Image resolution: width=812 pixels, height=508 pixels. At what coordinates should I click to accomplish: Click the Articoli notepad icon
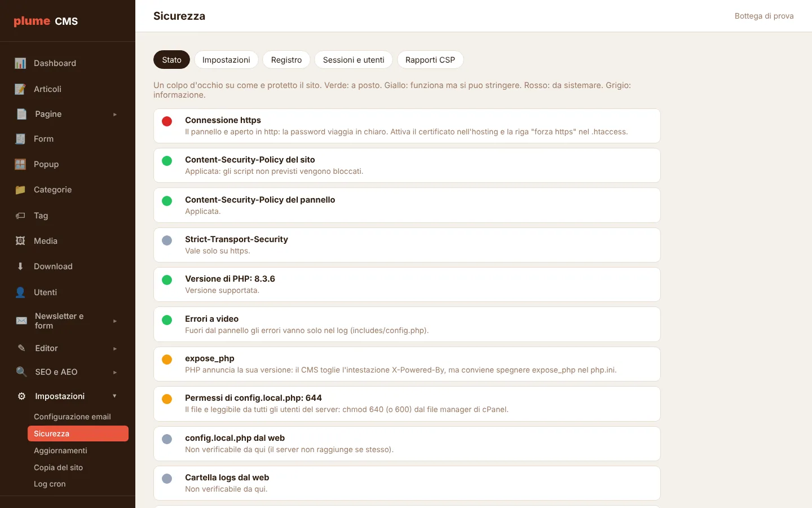tap(20, 89)
